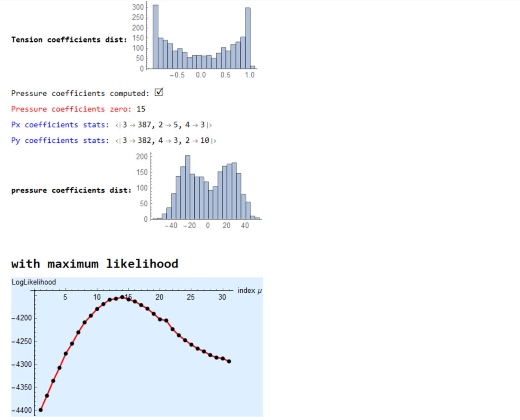This screenshot has height=420, width=520.
Task: Click the '0.0' tick label under Tension histogram
Action: tap(201, 76)
